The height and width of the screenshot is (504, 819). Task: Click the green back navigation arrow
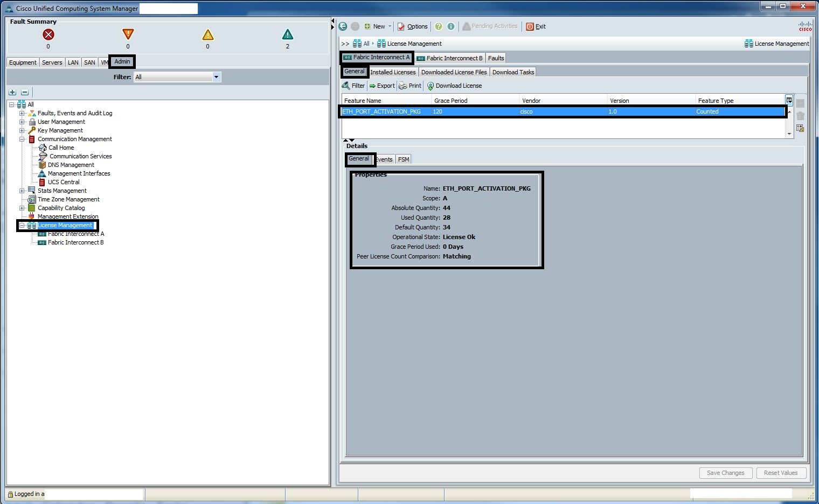coord(343,26)
